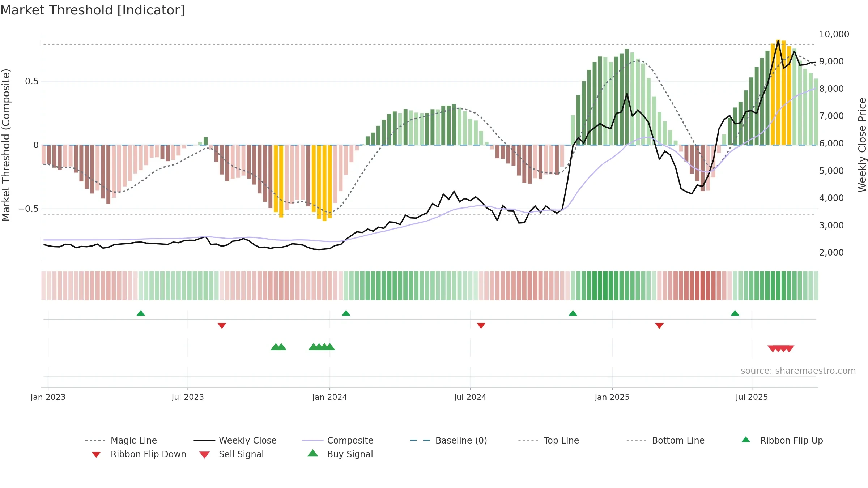Click the red ribbon flip down marker near Aug 2023

pos(222,326)
